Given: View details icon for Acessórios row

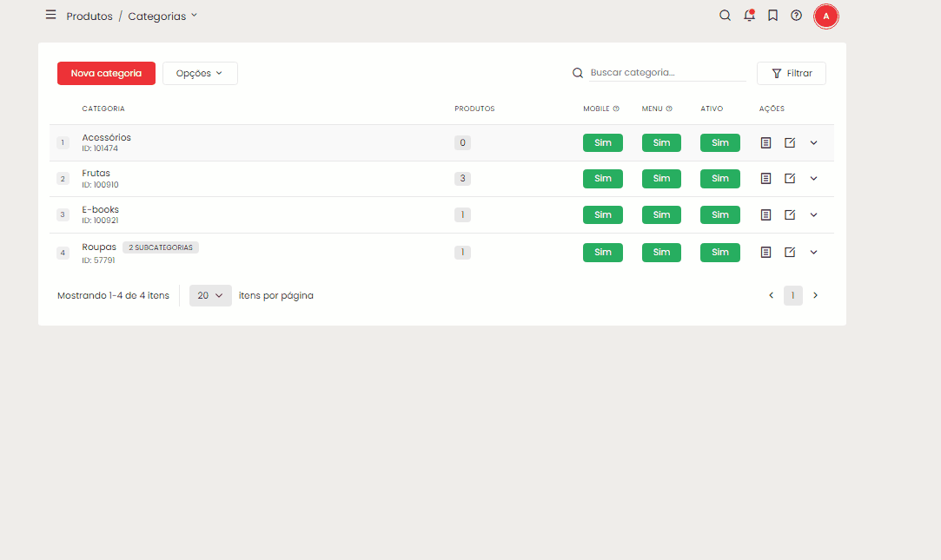Looking at the screenshot, I should click(x=765, y=142).
